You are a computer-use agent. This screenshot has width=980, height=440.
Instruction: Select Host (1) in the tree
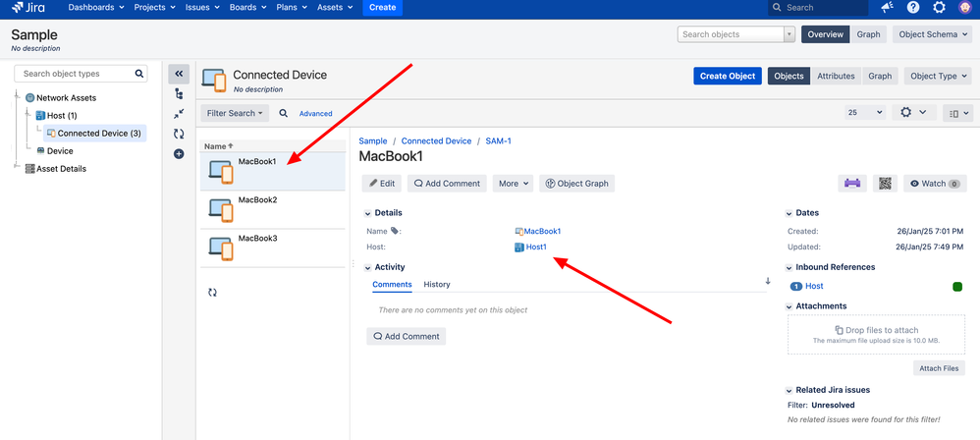62,116
